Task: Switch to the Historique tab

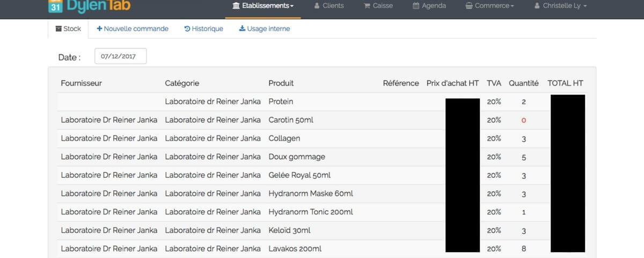Action: coord(203,29)
